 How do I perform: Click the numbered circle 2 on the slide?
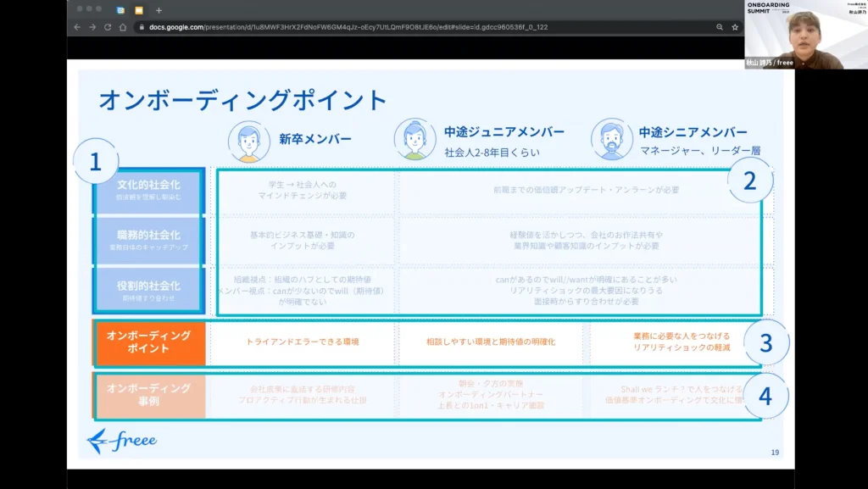(750, 181)
